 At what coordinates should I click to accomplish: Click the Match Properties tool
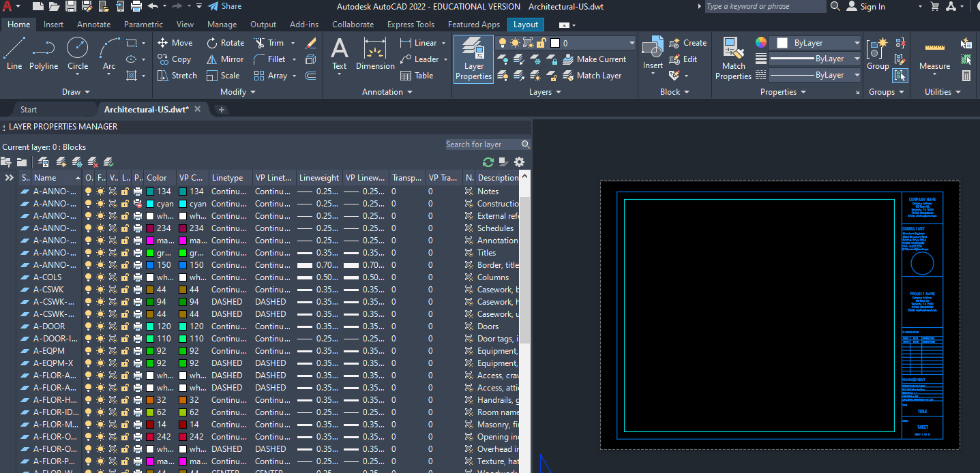(x=733, y=59)
